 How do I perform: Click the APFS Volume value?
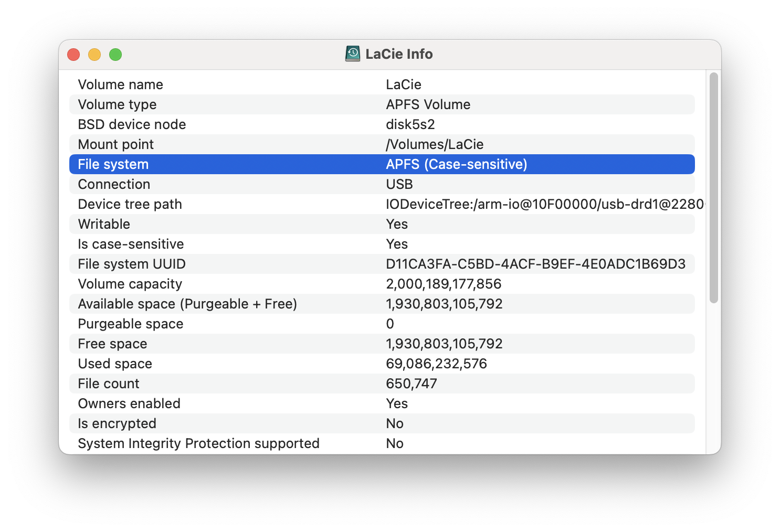[428, 104]
